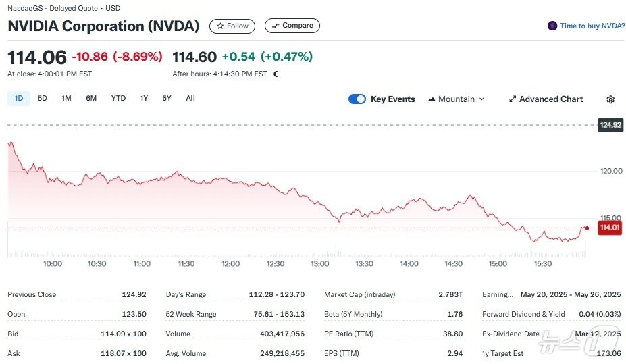
Task: Click the compare arrows icon
Action: 275,26
